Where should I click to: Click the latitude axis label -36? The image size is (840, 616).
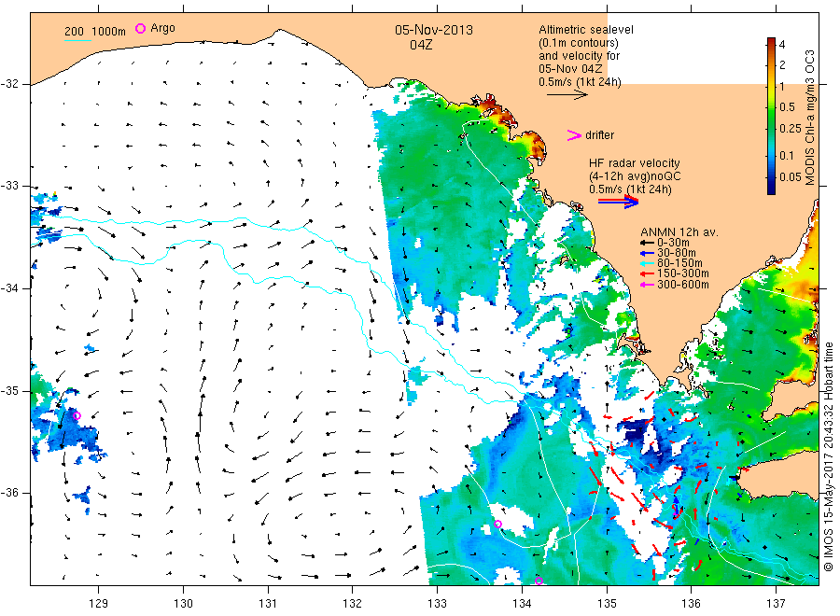(9, 494)
